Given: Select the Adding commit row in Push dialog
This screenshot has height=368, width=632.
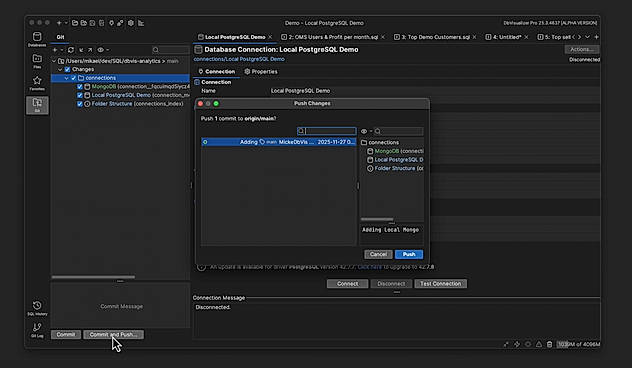Looking at the screenshot, I should click(279, 142).
